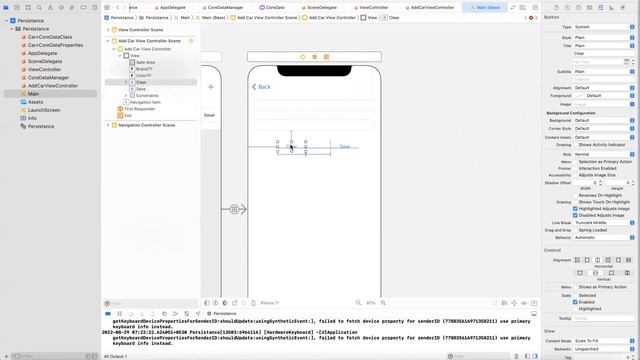Viewport: 640px width, 360px height.
Task: Show the Attributes inspector tab icon
Action: tap(600, 7)
